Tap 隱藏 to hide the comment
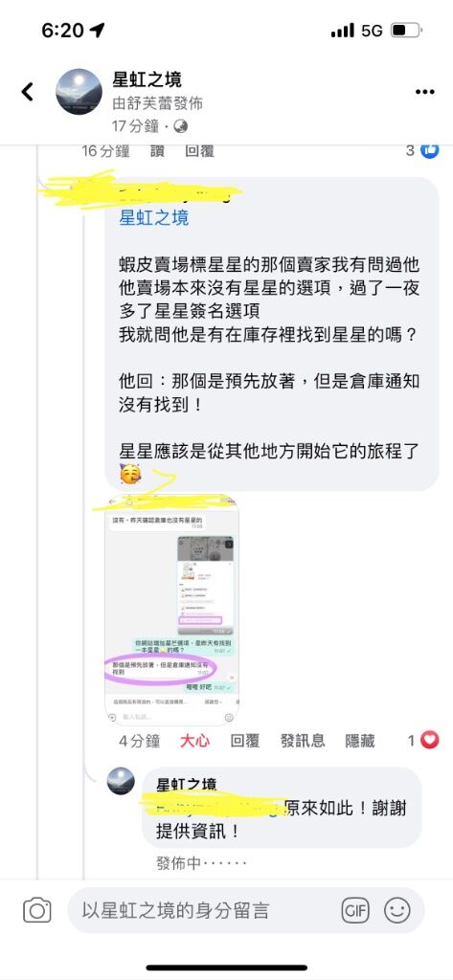453x980 pixels. [x=360, y=742]
